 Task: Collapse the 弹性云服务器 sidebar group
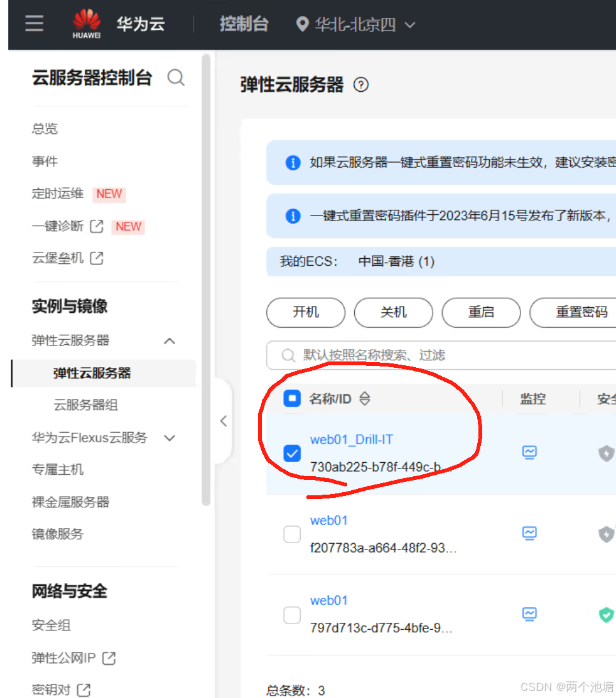pyautogui.click(x=169, y=341)
